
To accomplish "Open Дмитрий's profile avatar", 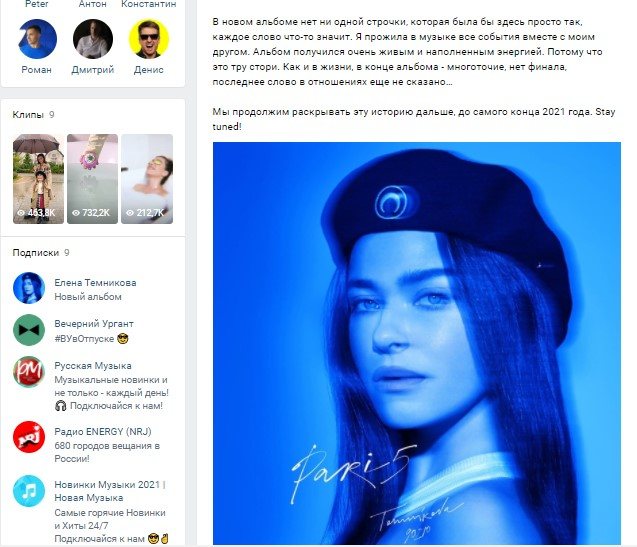I will (93, 39).
